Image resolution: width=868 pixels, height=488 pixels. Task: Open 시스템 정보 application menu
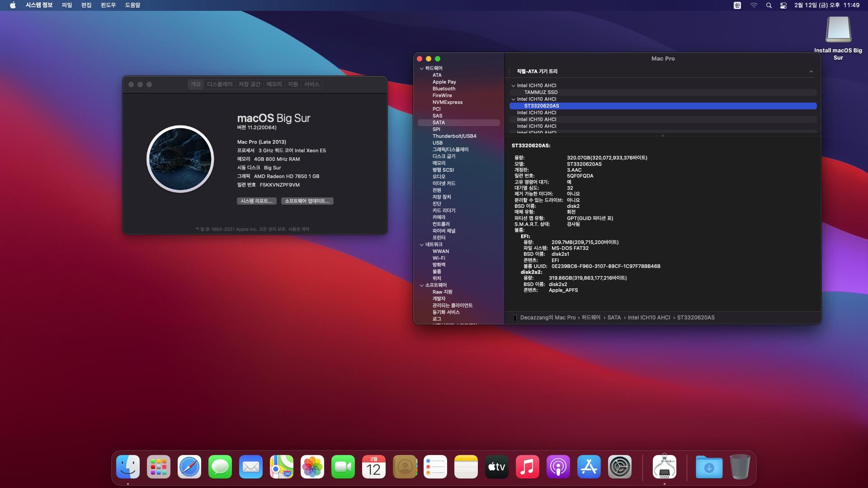(x=39, y=5)
